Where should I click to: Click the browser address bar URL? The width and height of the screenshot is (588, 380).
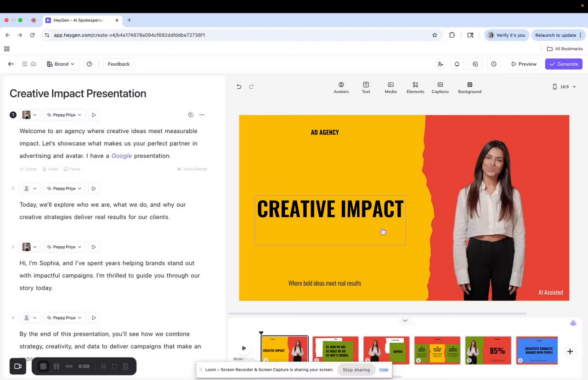click(x=129, y=35)
